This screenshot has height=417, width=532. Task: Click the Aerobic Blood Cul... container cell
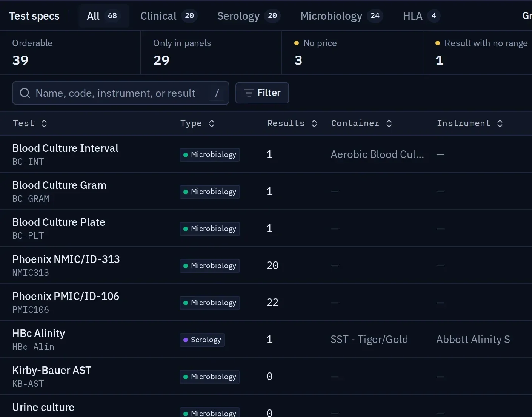(377, 154)
